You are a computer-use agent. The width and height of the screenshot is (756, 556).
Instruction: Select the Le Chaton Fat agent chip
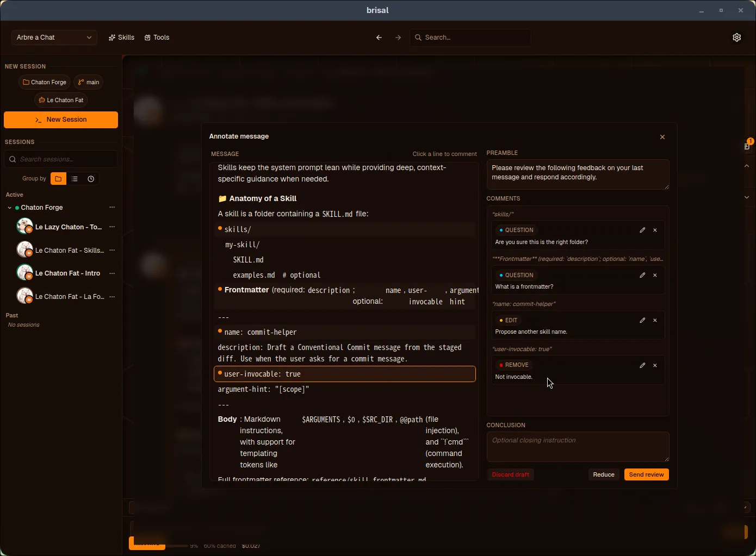click(61, 100)
